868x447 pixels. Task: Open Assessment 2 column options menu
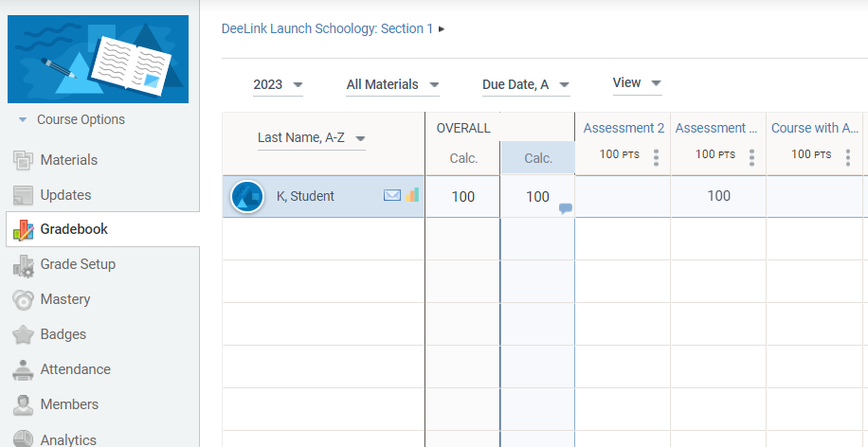coord(657,156)
